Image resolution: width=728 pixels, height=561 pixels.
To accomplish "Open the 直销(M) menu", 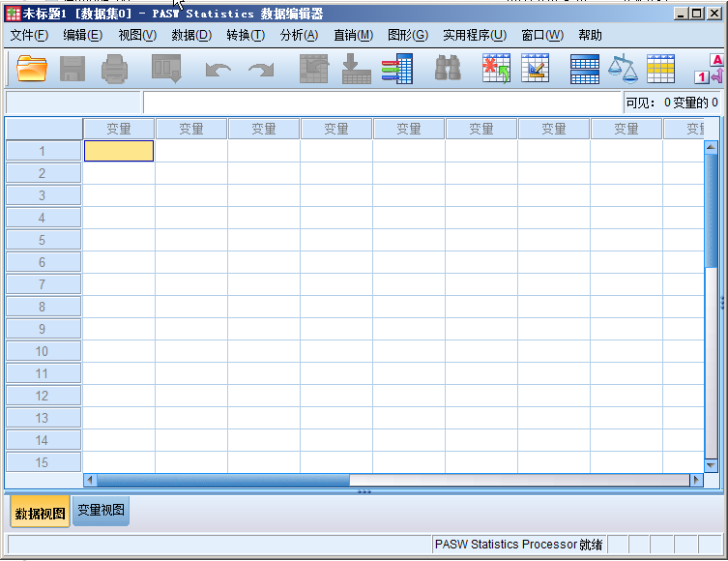I will point(353,35).
